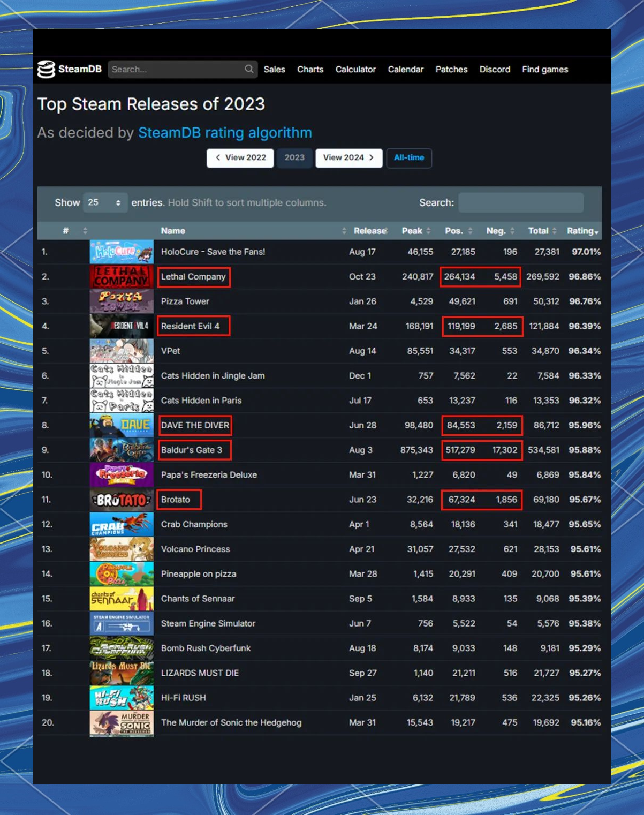
Task: Open the Show entries count dropdown
Action: pos(105,202)
